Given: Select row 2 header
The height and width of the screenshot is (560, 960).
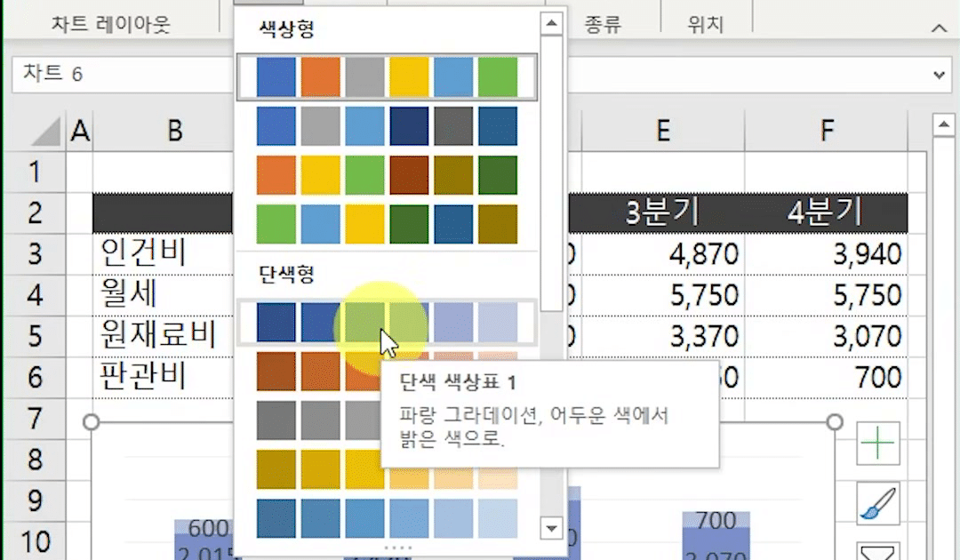Looking at the screenshot, I should pyautogui.click(x=35, y=213).
